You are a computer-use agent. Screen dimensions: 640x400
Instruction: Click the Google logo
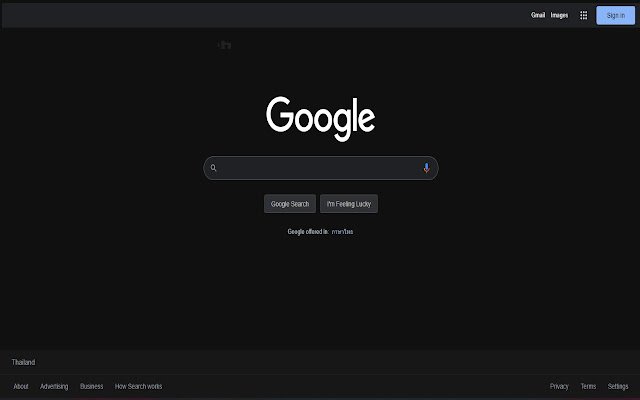point(320,119)
